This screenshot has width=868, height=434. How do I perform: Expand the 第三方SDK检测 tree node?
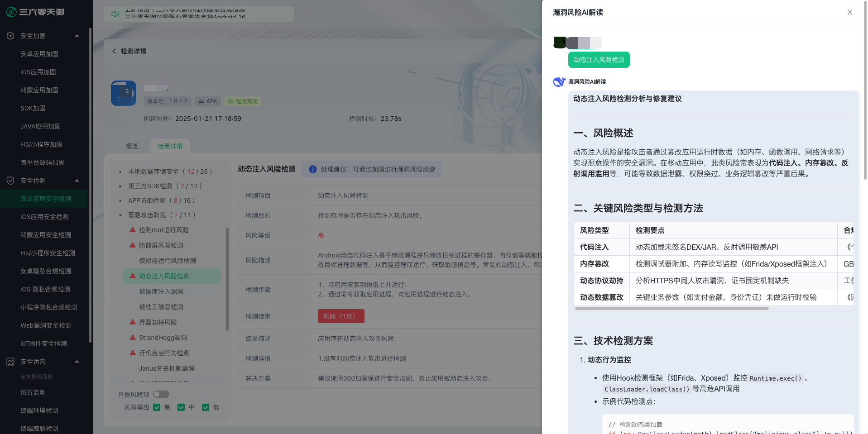pos(120,186)
